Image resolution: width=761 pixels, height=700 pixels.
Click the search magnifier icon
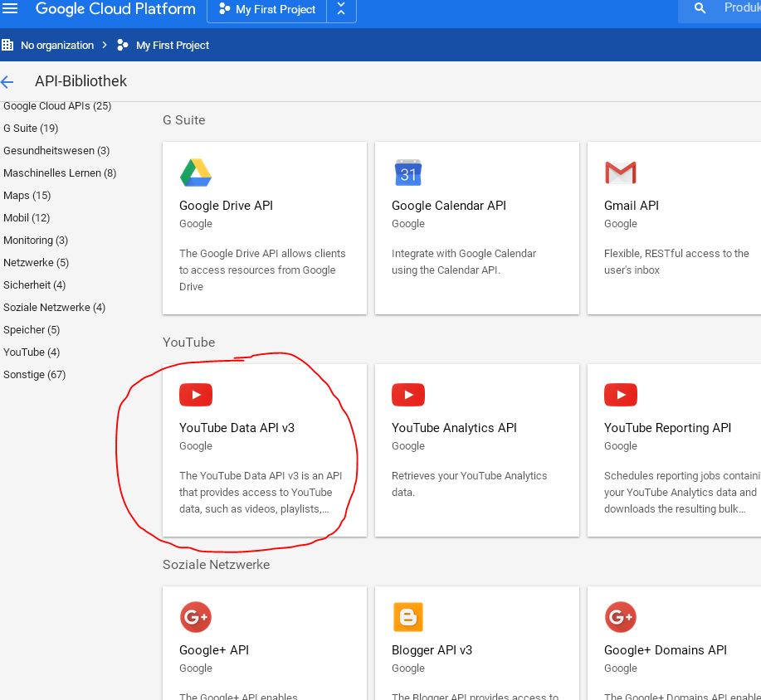(700, 7)
